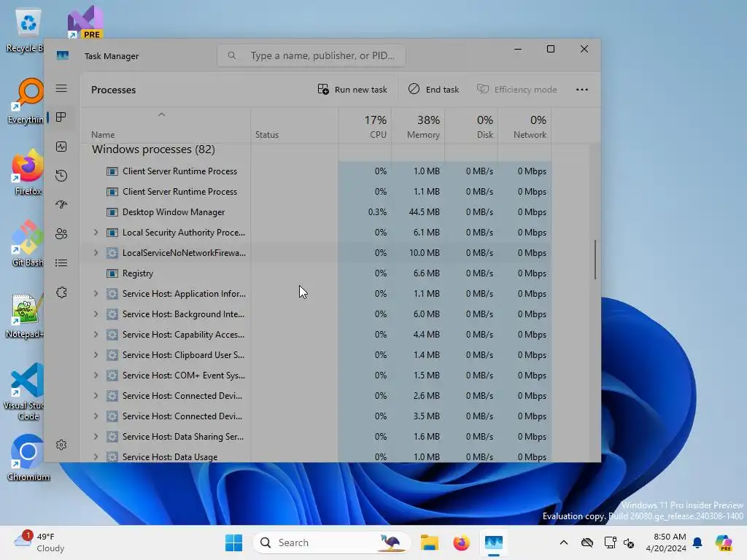Viewport: 747px width, 560px height.
Task: Open the Notepad++ desktop shortcut
Action: [26, 315]
